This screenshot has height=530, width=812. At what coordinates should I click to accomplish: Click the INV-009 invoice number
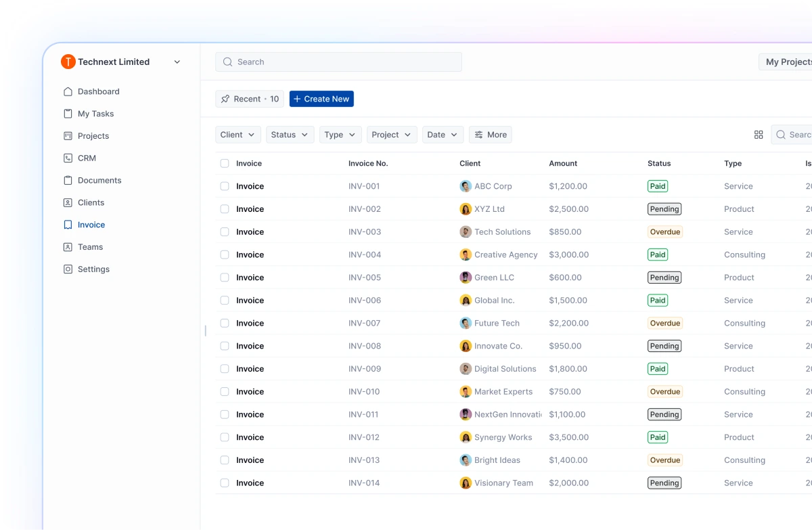(365, 369)
